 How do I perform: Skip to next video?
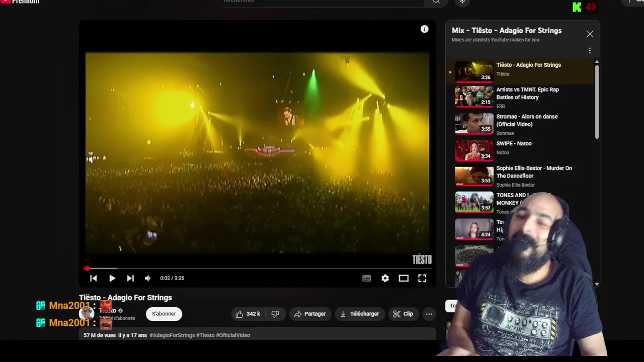[x=130, y=278]
